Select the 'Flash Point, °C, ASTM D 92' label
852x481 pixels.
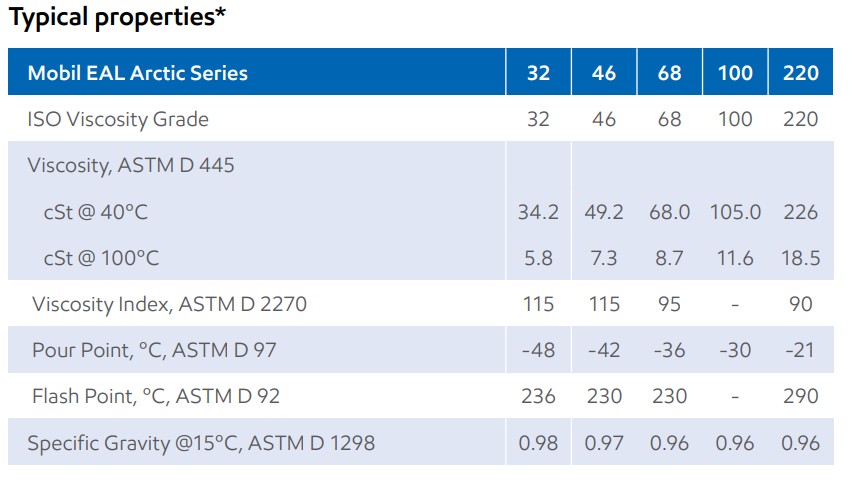tap(156, 396)
